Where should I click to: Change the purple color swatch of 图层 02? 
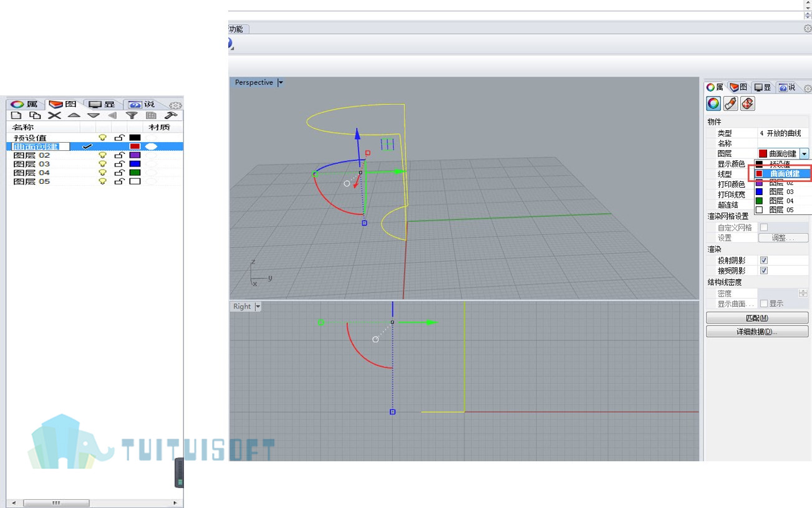(135, 155)
